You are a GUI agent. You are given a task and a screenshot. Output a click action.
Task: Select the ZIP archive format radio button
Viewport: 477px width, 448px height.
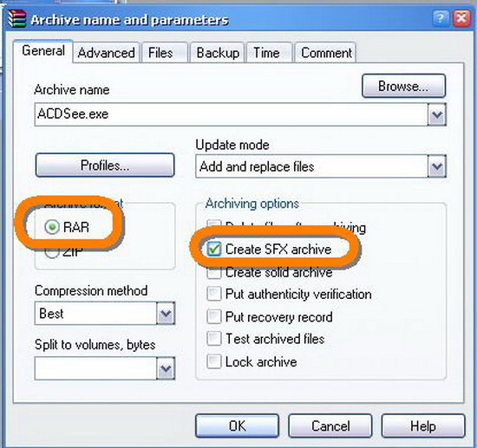coord(52,251)
